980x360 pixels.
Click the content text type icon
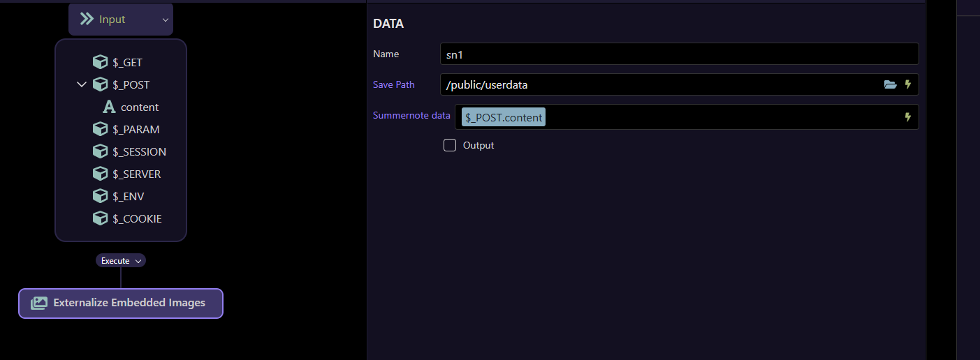(x=109, y=107)
